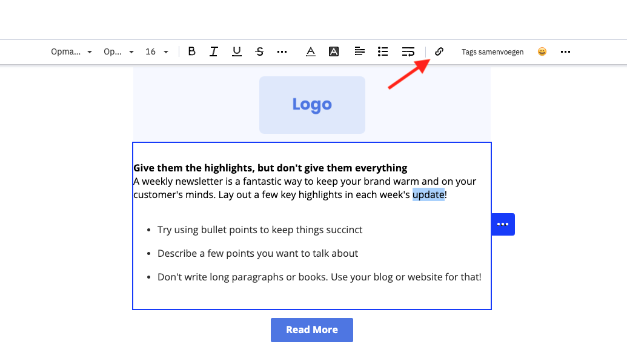Open line wrap/spacing options
Viewport: 627px width, 364px height.
[408, 51]
